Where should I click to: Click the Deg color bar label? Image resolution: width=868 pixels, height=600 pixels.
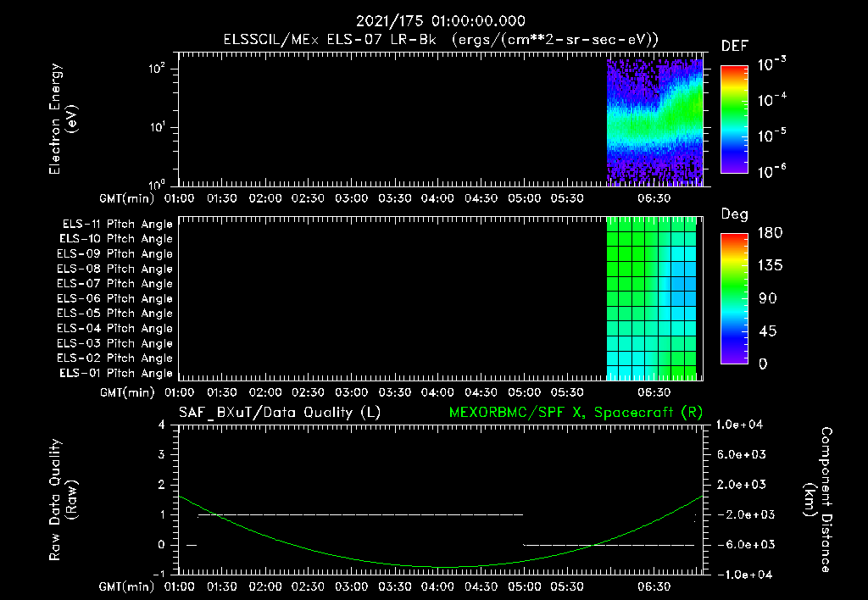click(x=734, y=214)
